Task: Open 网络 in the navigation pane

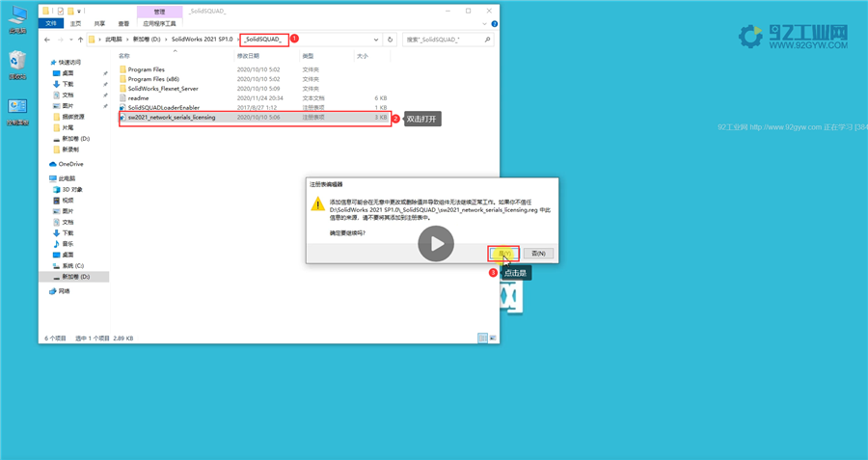Action: coord(65,291)
